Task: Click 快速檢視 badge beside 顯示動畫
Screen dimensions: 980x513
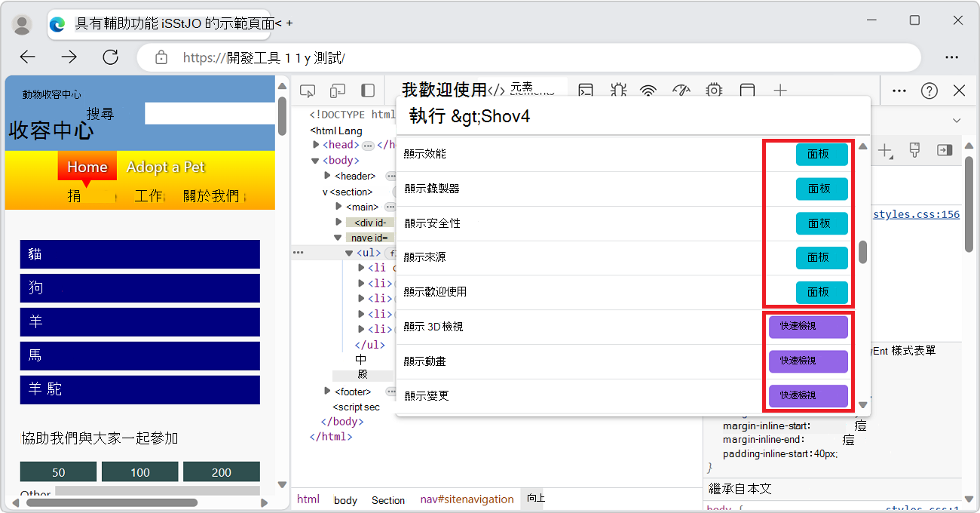Action: [808, 361]
